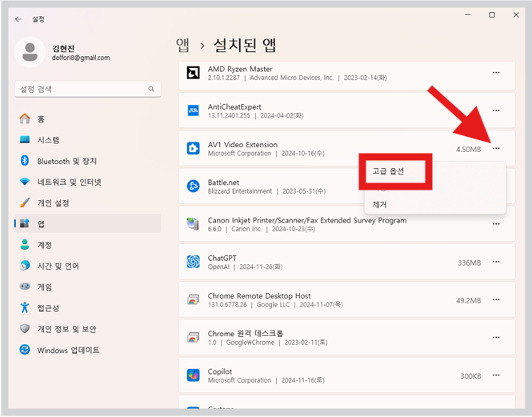Open more options for AMD Ryzen Master
Screen dimensions: 532x417
[496, 73]
